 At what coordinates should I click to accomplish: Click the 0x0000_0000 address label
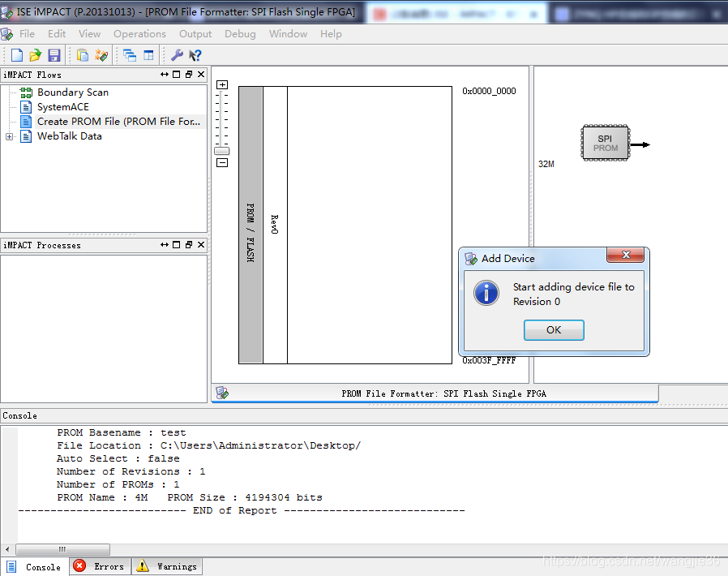[489, 91]
